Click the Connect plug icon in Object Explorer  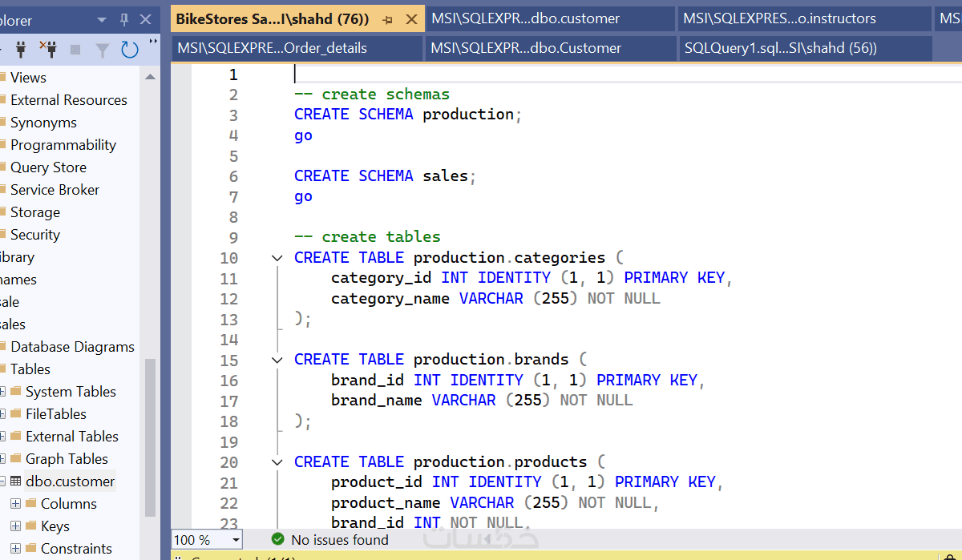(x=22, y=50)
